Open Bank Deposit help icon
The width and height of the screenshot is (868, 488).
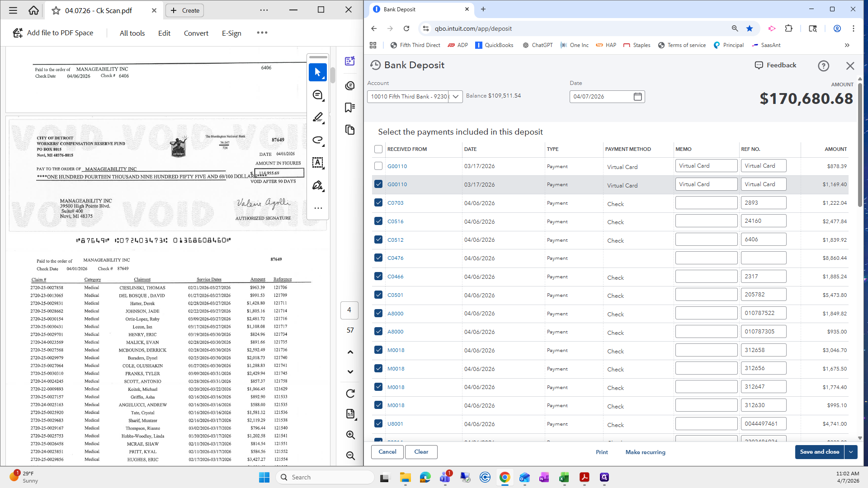(823, 66)
